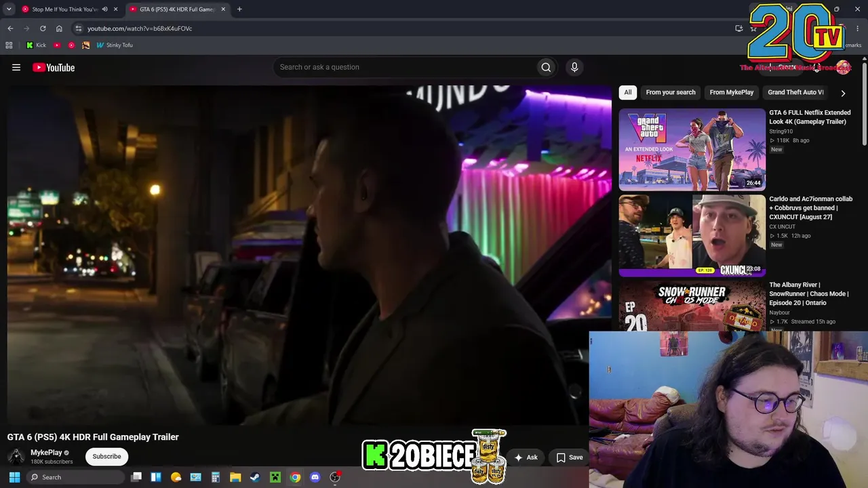Install app icon in address bar
The image size is (868, 488).
(x=739, y=28)
